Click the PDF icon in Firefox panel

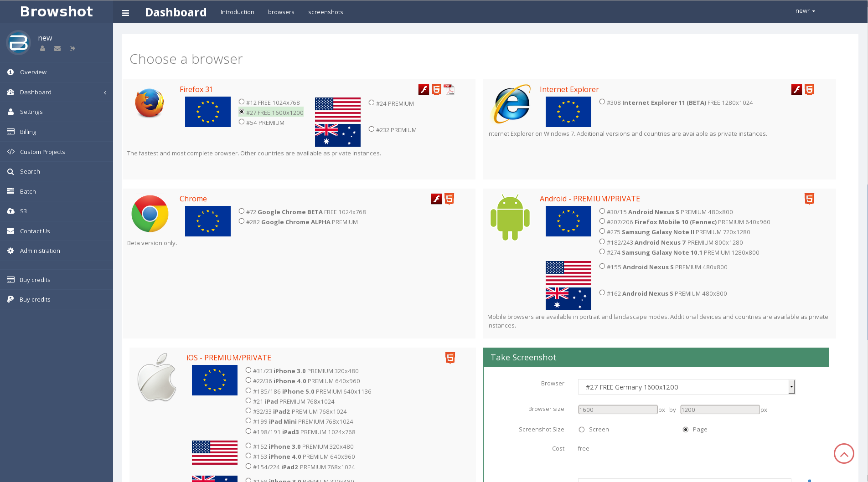(449, 90)
